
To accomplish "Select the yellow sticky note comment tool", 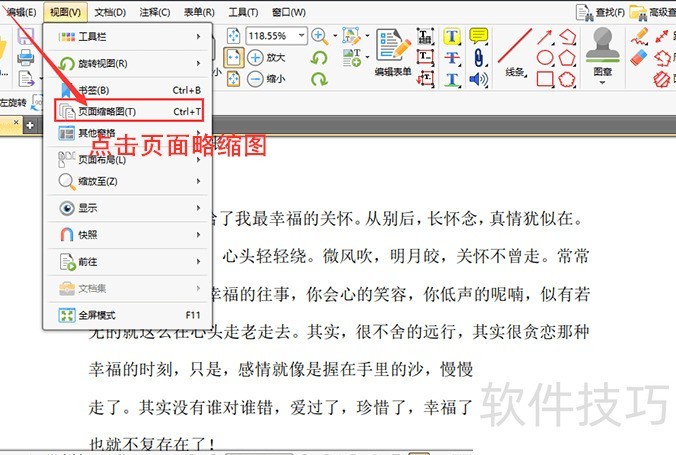I will click(x=479, y=36).
